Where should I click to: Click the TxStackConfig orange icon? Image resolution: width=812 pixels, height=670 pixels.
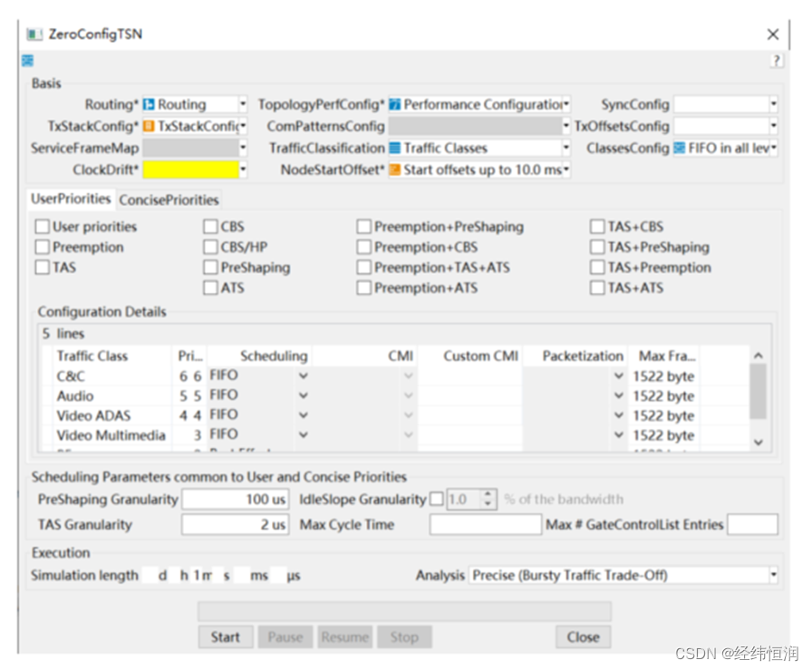pos(150,126)
